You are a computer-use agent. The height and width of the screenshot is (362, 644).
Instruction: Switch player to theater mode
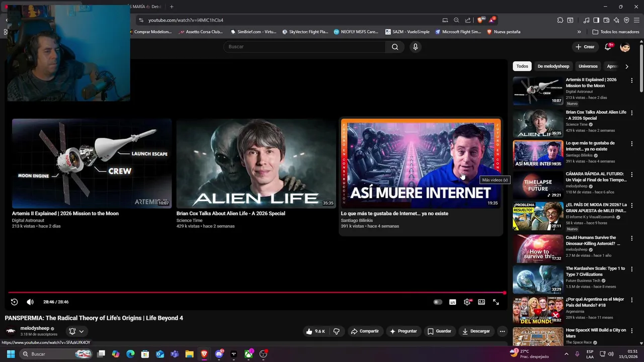coord(481,302)
